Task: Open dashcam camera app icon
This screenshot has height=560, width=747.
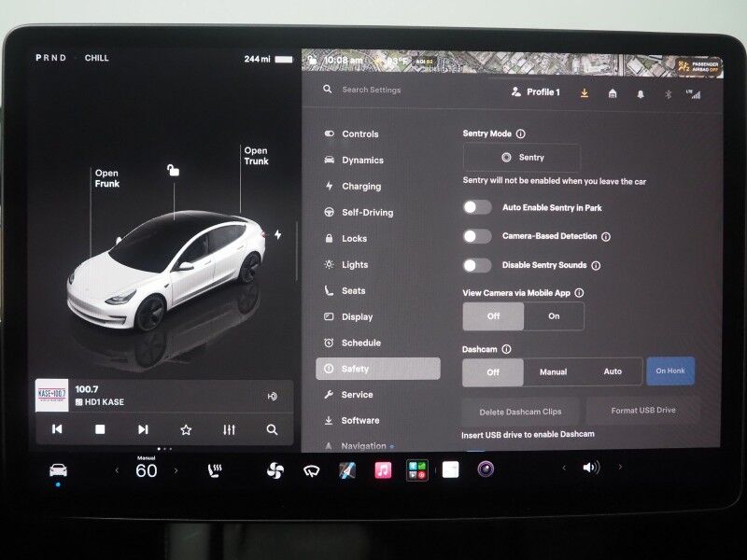Action: point(486,469)
